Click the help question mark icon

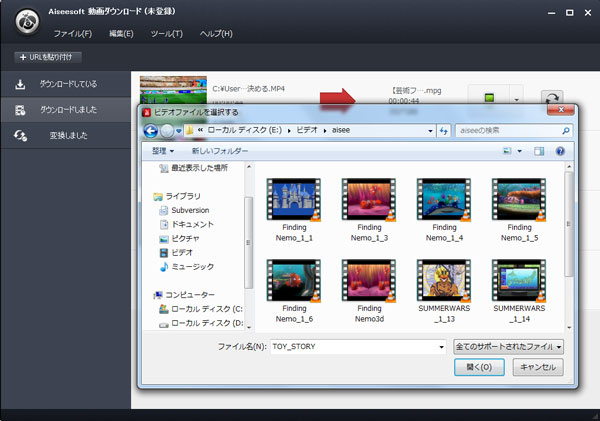click(559, 151)
